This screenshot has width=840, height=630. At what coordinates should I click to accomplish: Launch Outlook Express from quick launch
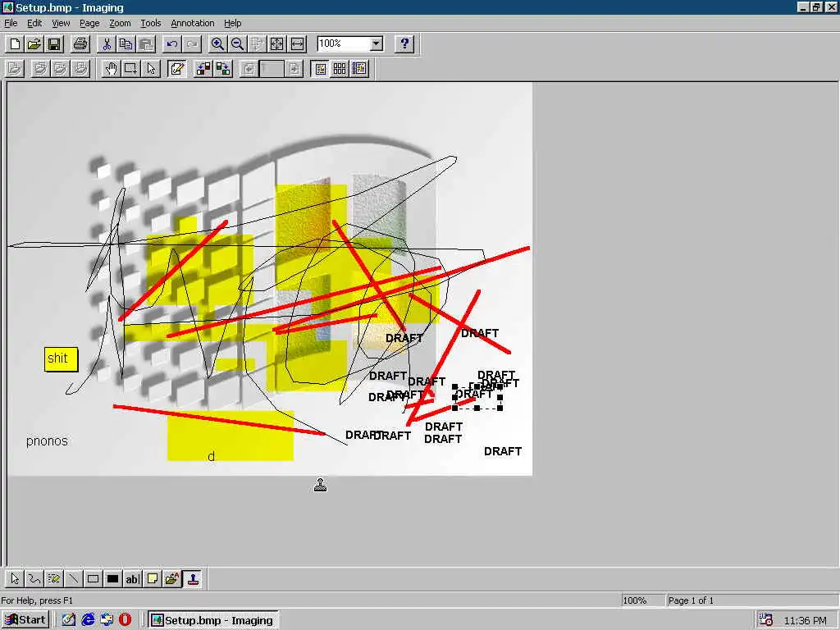point(107,620)
